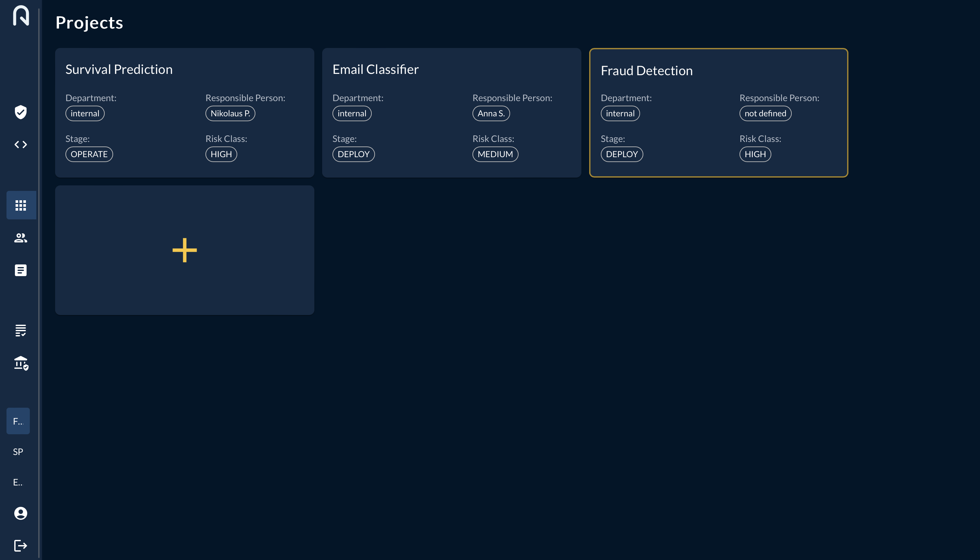The height and width of the screenshot is (560, 980).
Task: Open the documents panel icon in sidebar
Action: [20, 270]
